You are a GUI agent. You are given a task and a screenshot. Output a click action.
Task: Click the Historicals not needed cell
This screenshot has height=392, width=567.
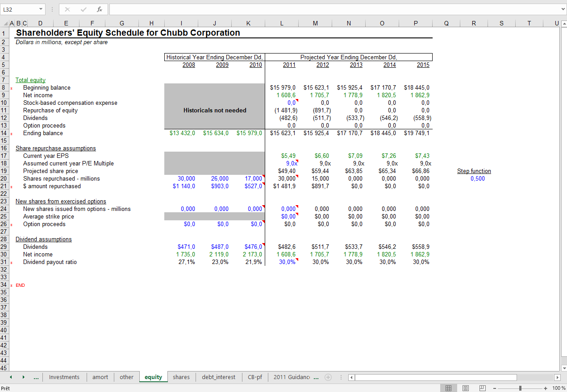[x=215, y=111]
